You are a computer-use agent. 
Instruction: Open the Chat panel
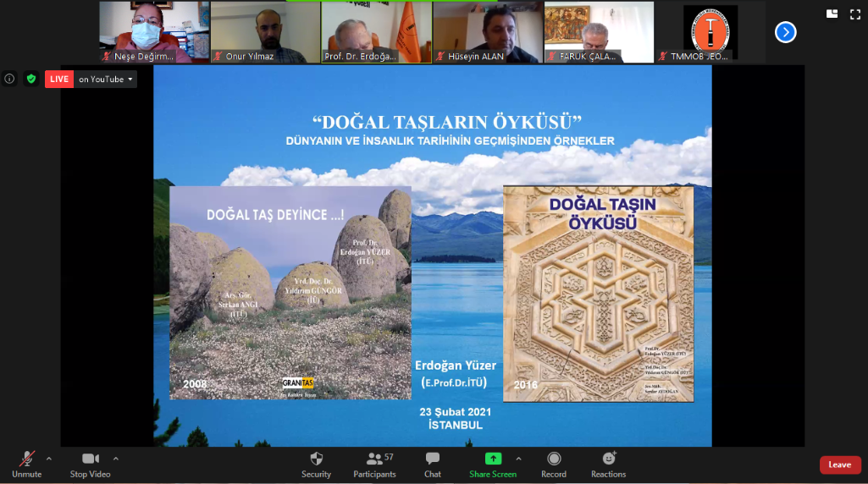(x=433, y=465)
